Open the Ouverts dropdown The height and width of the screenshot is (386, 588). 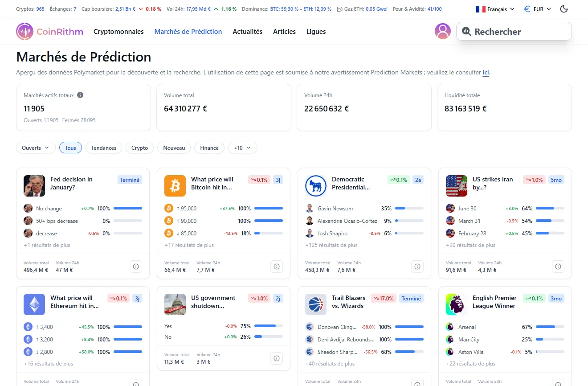pyautogui.click(x=35, y=148)
